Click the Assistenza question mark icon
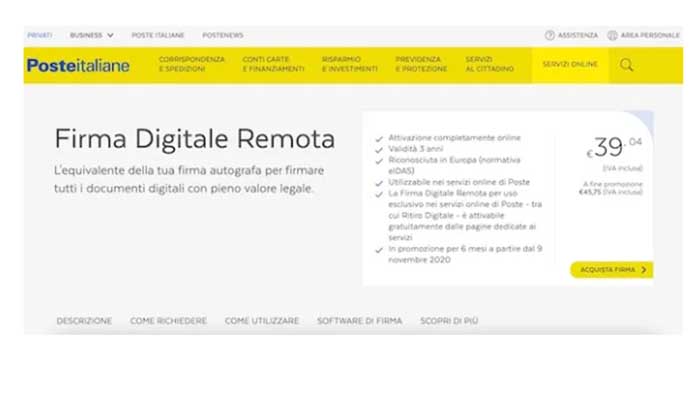The image size is (700, 400). click(549, 35)
